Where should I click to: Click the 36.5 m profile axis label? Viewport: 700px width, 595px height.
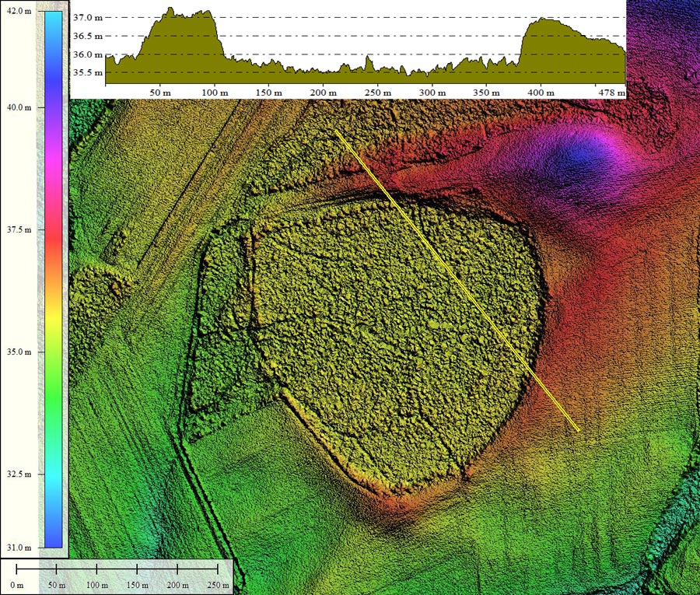pyautogui.click(x=88, y=36)
